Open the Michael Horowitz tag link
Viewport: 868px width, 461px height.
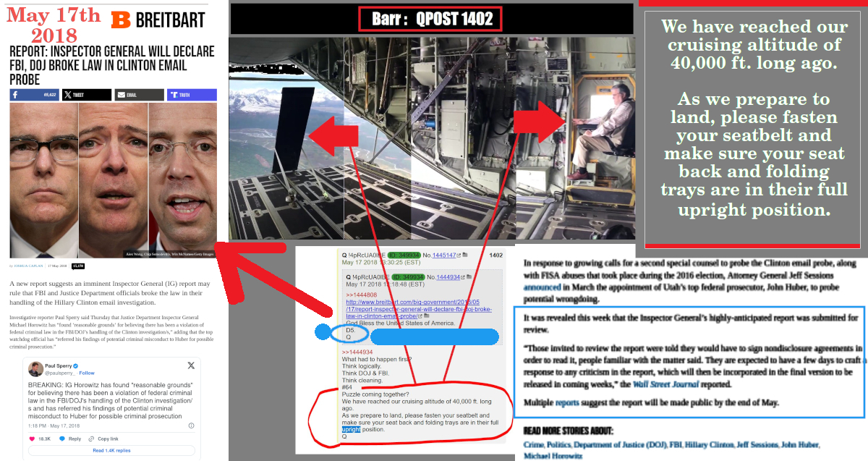click(553, 456)
